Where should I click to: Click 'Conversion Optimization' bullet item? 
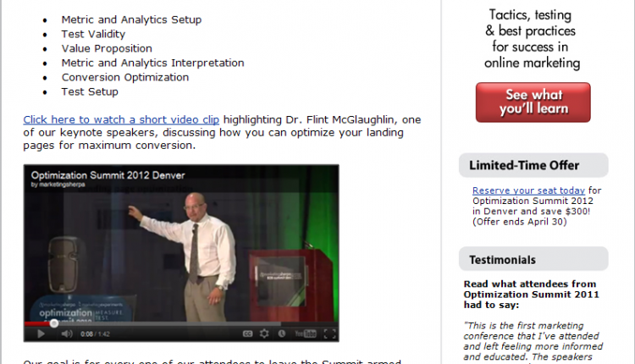[125, 77]
